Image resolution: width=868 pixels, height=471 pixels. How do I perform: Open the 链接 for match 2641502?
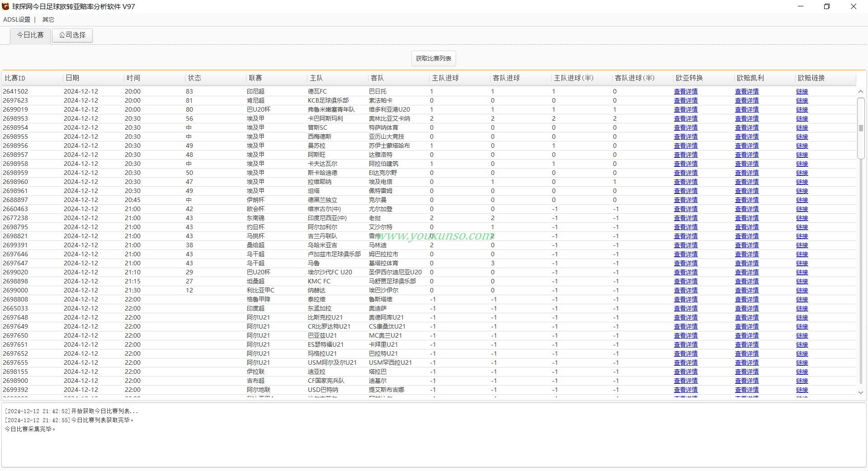[802, 91]
